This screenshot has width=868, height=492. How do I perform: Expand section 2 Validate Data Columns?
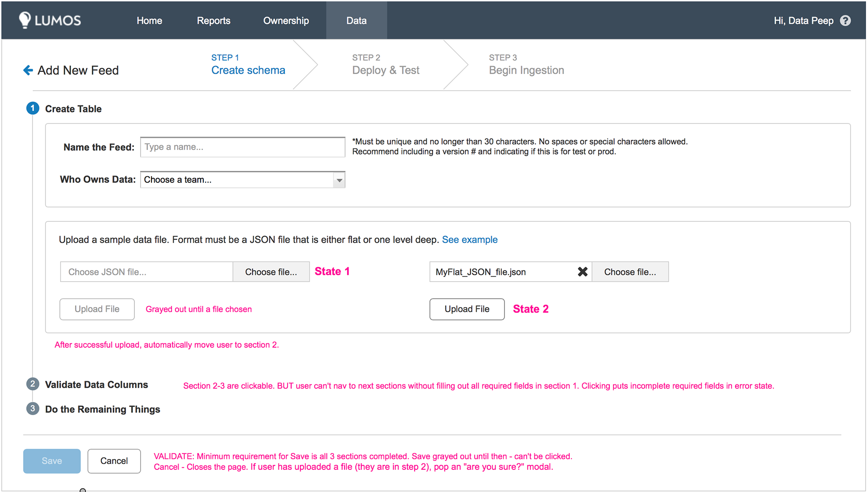(x=87, y=384)
